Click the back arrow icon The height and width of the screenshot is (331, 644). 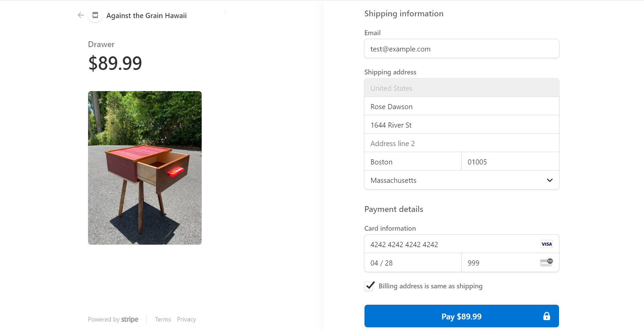[x=81, y=15]
